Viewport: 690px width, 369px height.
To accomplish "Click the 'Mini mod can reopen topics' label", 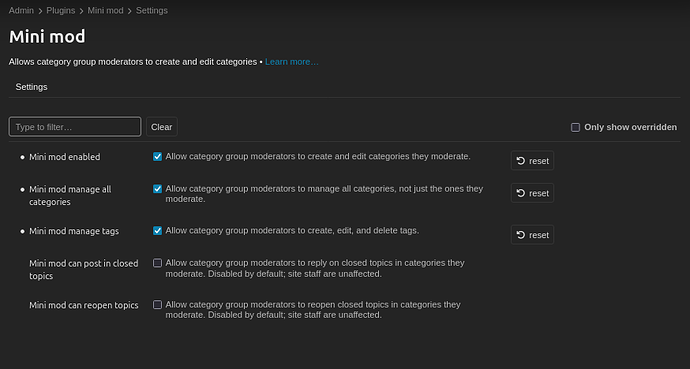I will pos(84,305).
